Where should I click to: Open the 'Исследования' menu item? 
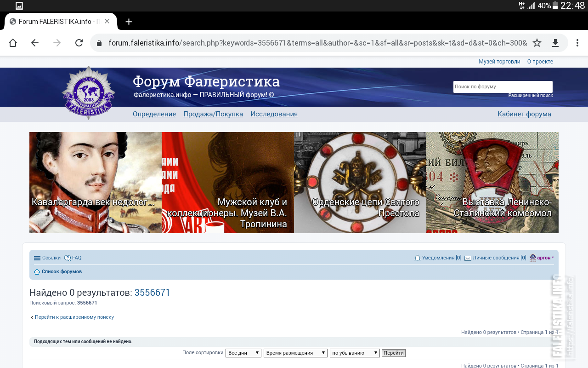coord(274,114)
